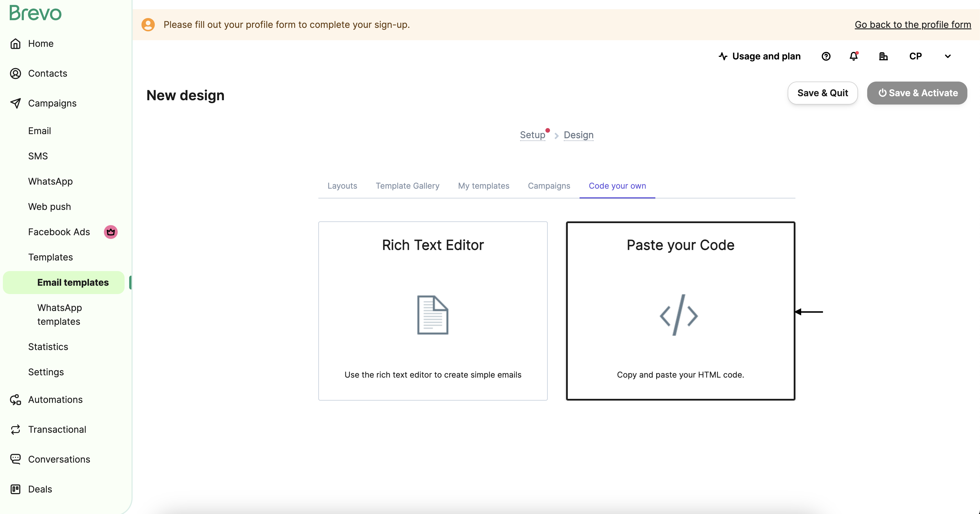Expand the account dropdown chevron
This screenshot has width=980, height=514.
[x=948, y=56]
